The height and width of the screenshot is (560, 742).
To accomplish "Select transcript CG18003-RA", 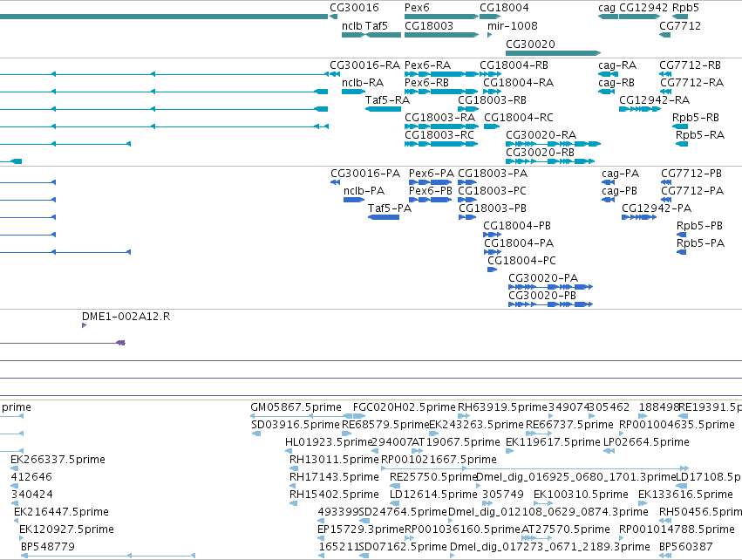I will (x=441, y=126).
